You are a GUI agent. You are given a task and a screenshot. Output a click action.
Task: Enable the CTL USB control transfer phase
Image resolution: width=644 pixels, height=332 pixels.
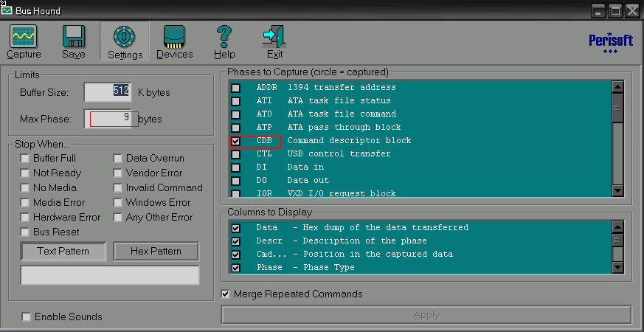(235, 154)
